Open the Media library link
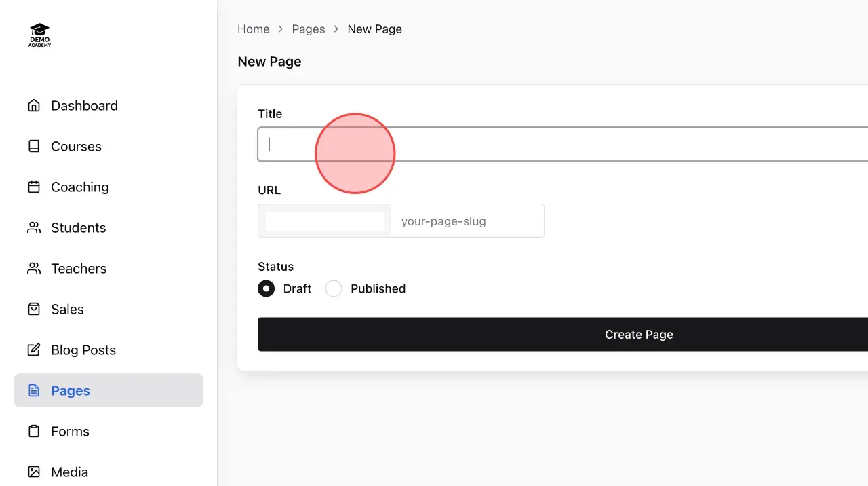This screenshot has width=868, height=486. pos(108,472)
